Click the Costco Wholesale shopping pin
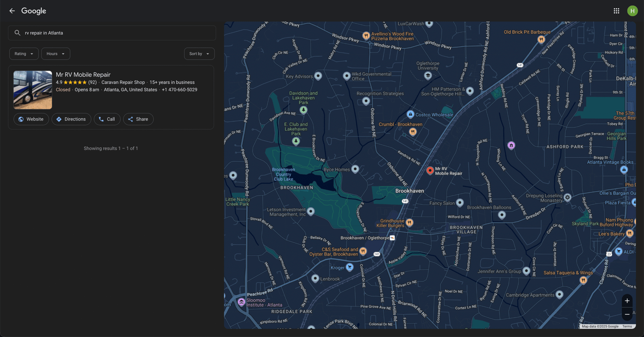The image size is (644, 337). pyautogui.click(x=410, y=114)
